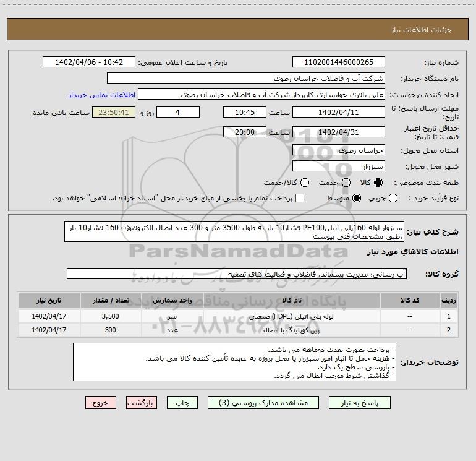Click the response deadline date 1402/04/11

339,113
